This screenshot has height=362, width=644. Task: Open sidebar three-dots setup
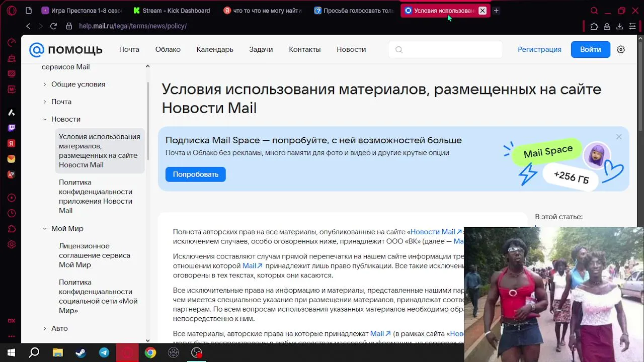click(12, 336)
